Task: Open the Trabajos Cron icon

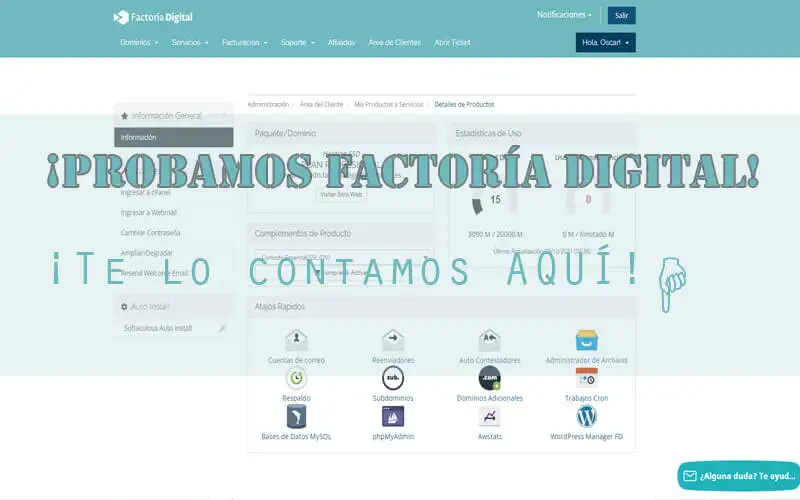Action: pos(587,379)
